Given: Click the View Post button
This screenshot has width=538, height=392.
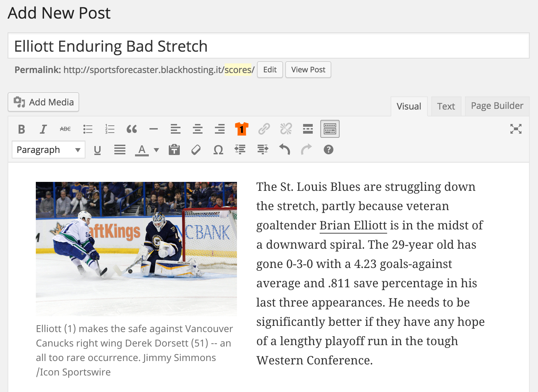Looking at the screenshot, I should point(308,70).
